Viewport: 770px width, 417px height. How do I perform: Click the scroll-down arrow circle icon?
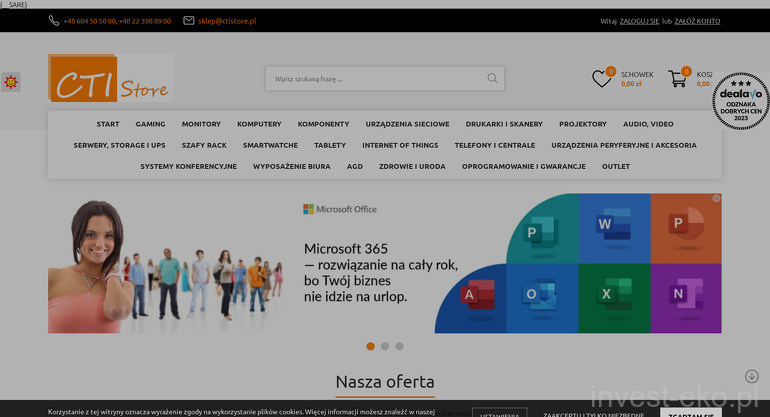[751, 376]
